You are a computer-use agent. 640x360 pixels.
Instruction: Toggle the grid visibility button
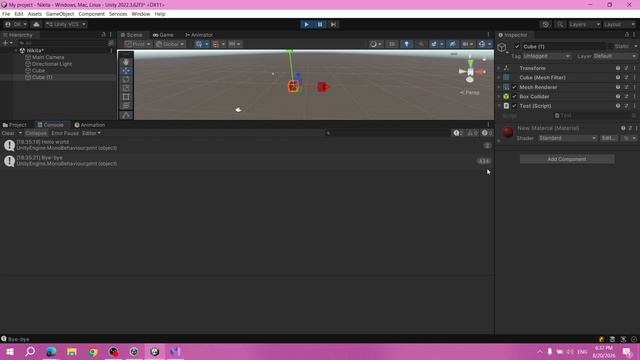(200, 44)
